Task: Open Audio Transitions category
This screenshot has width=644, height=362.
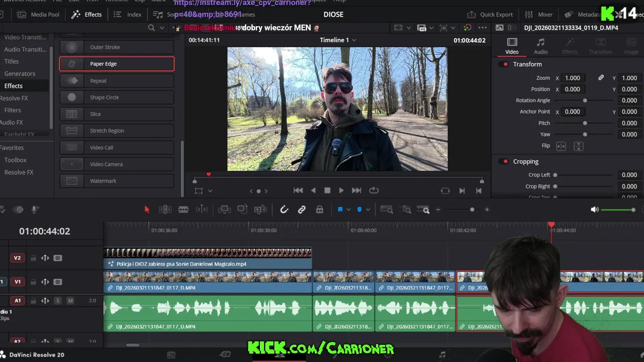Action: tap(25, 49)
